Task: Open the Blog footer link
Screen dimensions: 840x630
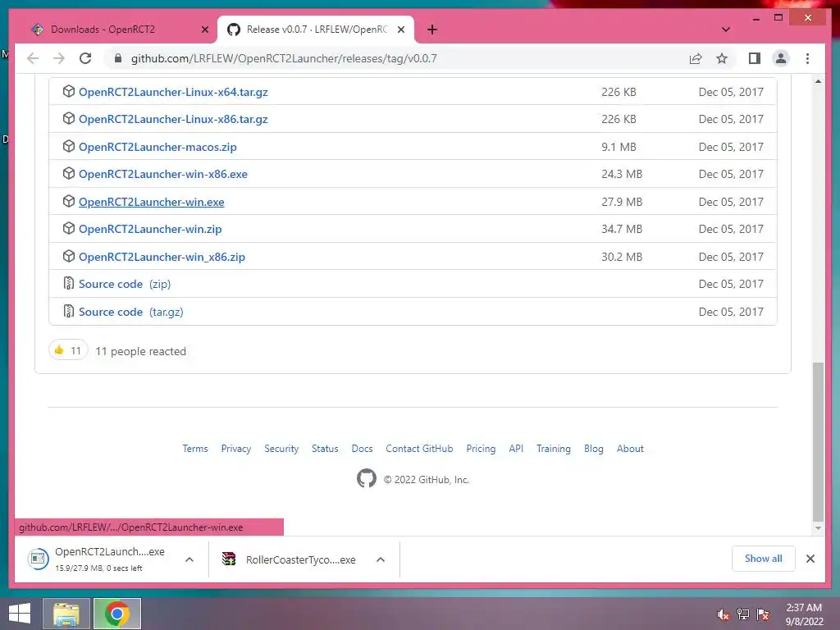Action: 594,449
